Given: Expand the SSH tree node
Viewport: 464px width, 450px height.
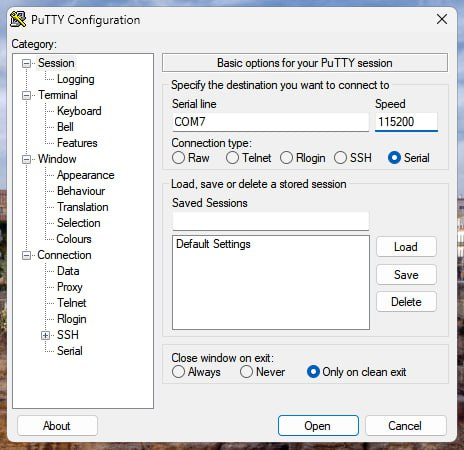Looking at the screenshot, I should (x=46, y=335).
